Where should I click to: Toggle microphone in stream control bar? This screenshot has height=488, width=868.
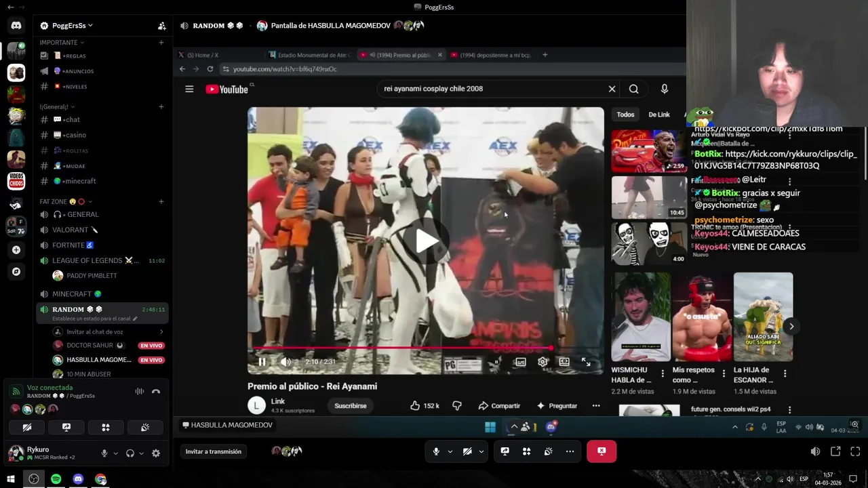(x=436, y=451)
